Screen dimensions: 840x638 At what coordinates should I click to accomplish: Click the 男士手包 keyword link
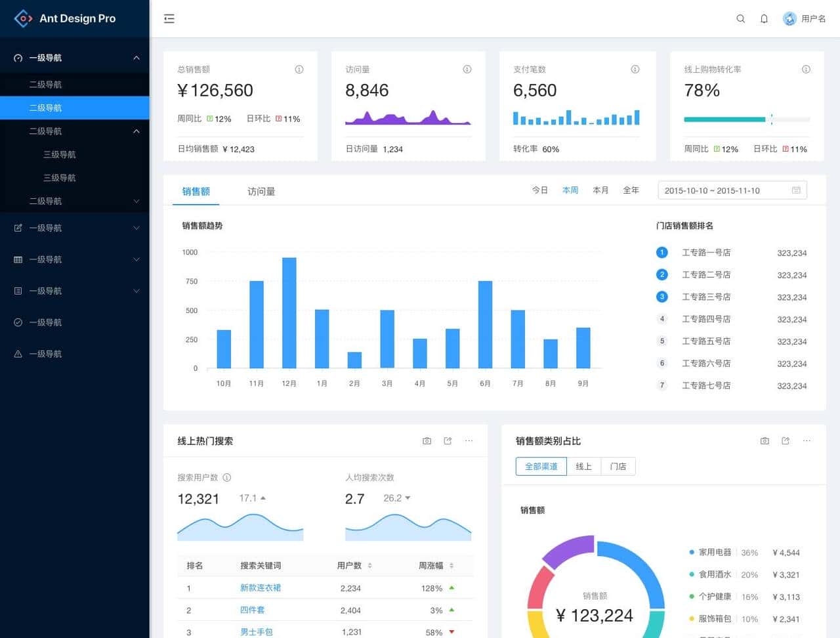click(x=256, y=632)
